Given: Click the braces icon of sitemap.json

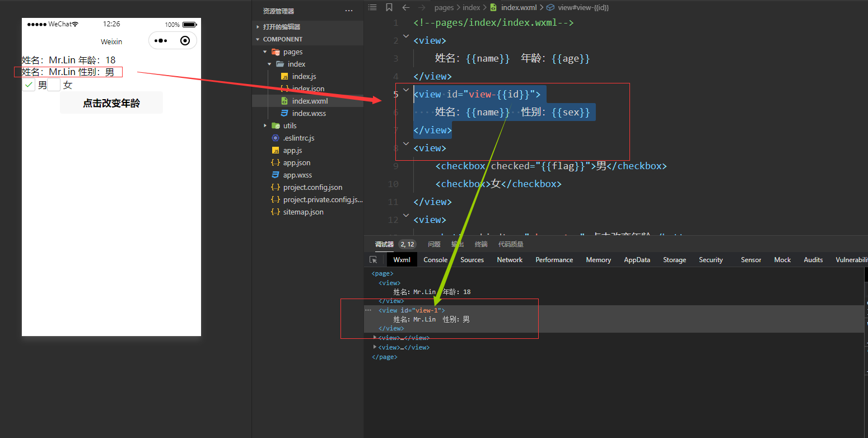Looking at the screenshot, I should pyautogui.click(x=275, y=212).
